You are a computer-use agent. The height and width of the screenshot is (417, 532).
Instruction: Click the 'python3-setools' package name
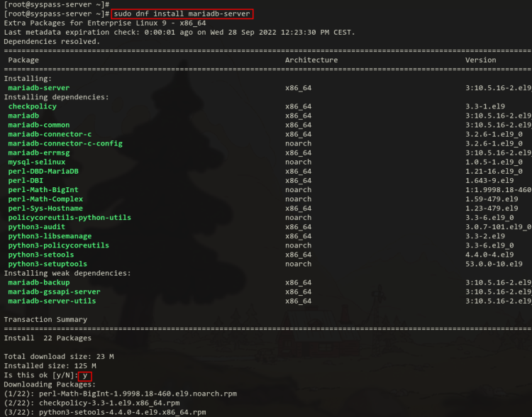click(x=41, y=255)
